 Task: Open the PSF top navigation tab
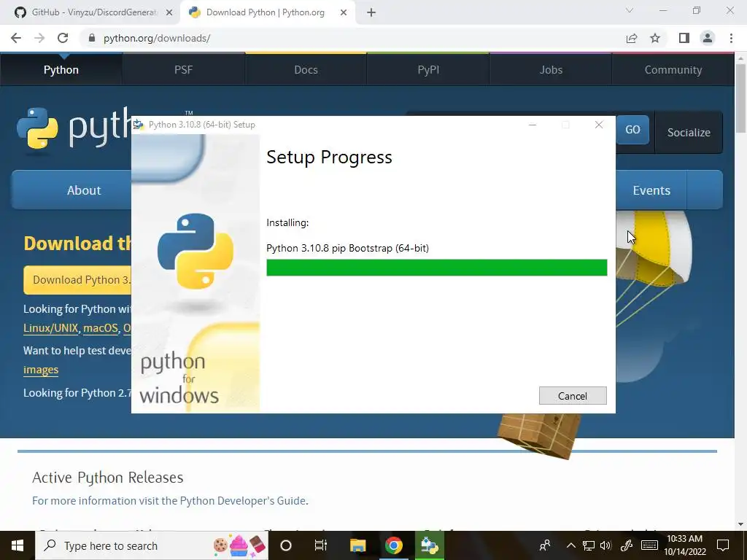pos(183,69)
